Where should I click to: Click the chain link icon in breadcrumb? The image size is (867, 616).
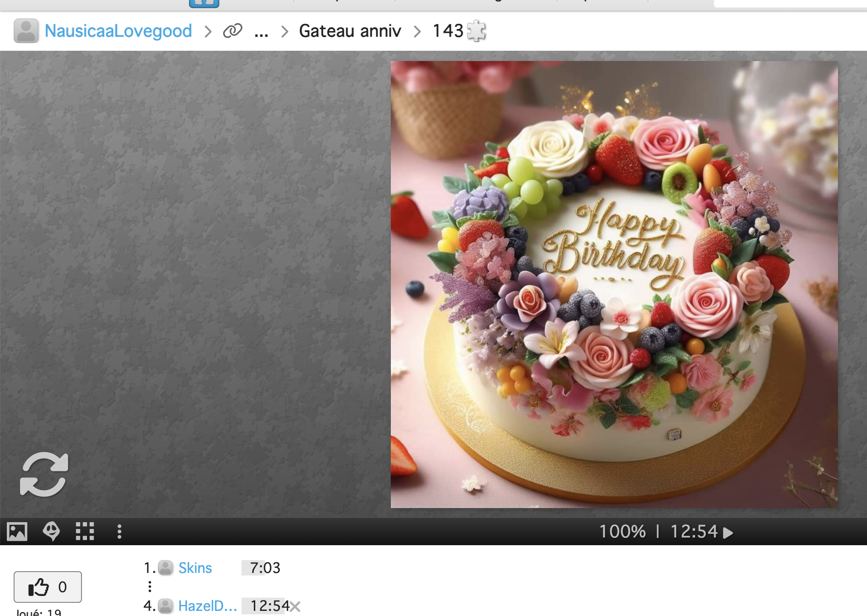coord(233,31)
